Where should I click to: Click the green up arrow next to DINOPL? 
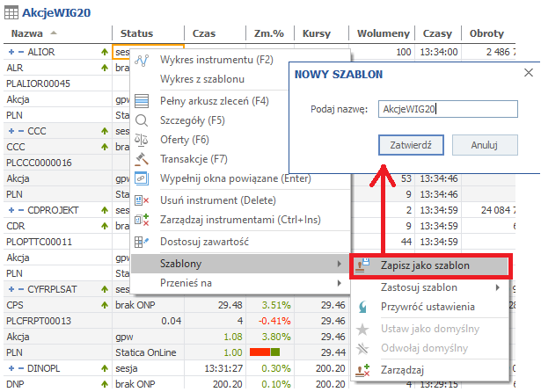105,368
